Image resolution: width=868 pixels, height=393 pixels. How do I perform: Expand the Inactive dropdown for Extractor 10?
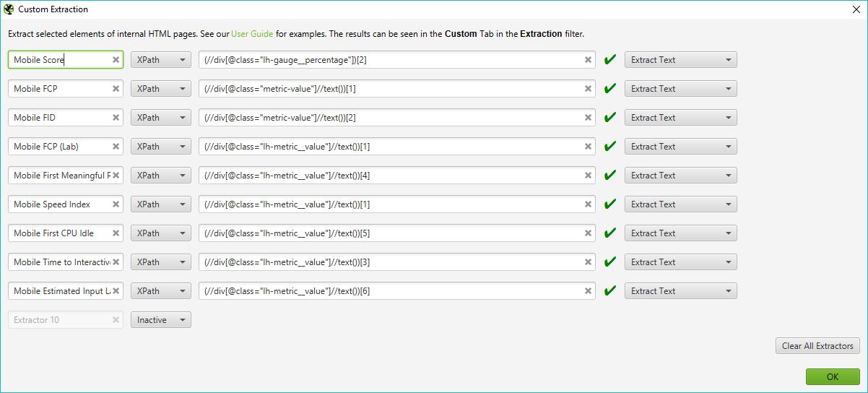tap(160, 320)
